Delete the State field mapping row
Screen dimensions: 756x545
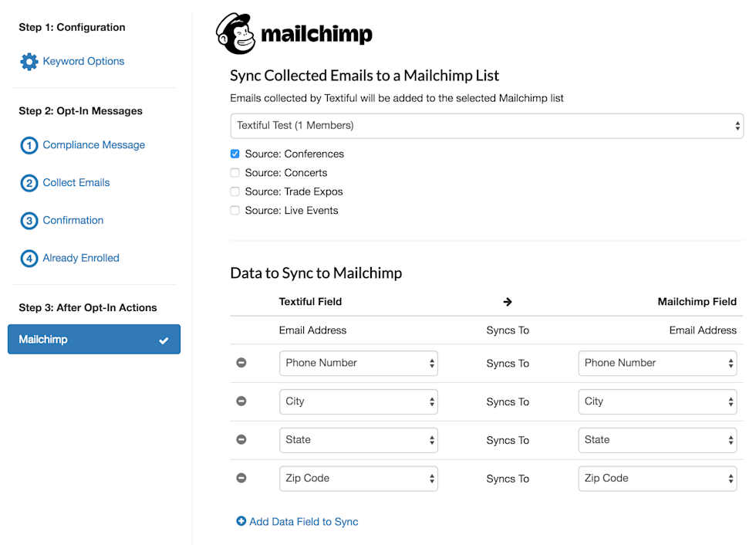pyautogui.click(x=241, y=440)
